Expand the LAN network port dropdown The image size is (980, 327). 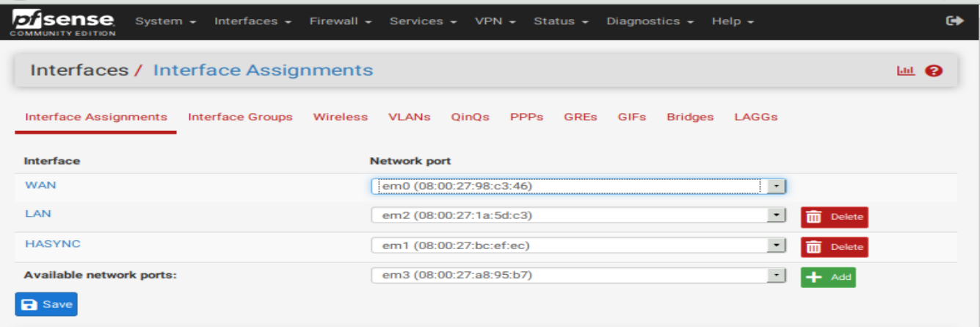[x=578, y=215]
